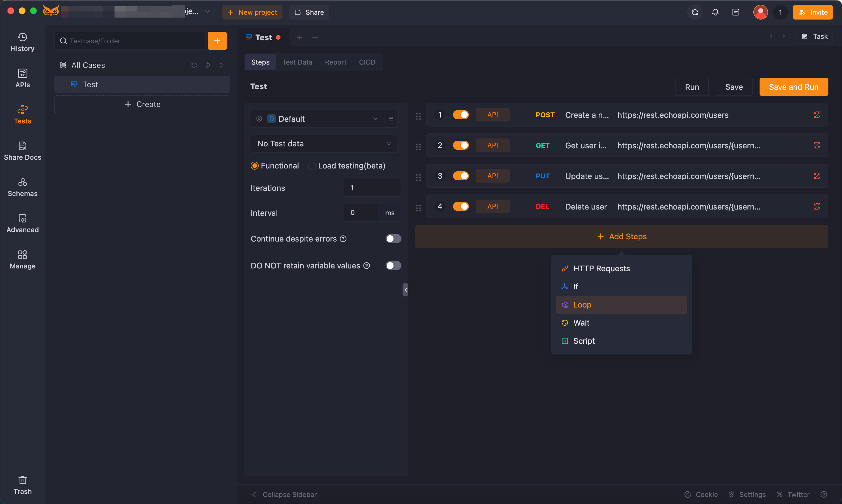Toggle DO NOT retain variable values
This screenshot has width=842, height=504.
392,265
